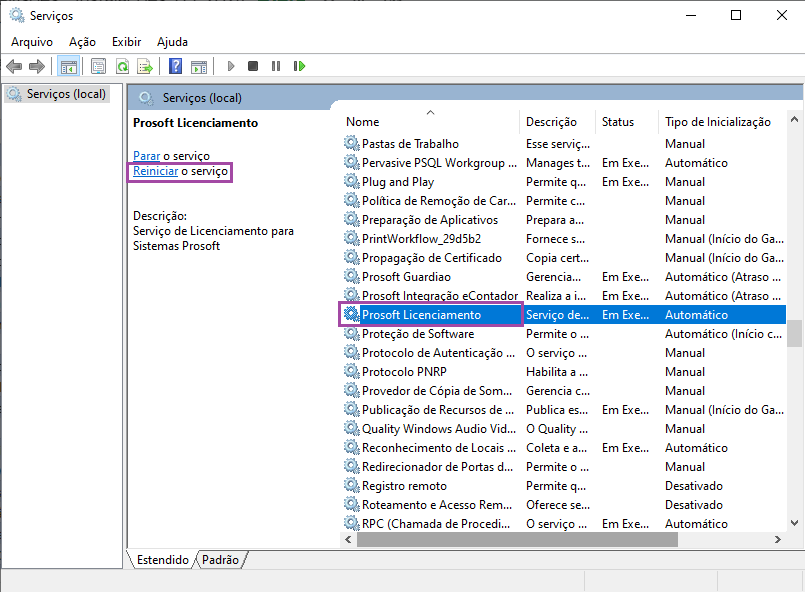Click the Parar link to stop service
Viewport: 805px width, 592px height.
pyautogui.click(x=146, y=156)
